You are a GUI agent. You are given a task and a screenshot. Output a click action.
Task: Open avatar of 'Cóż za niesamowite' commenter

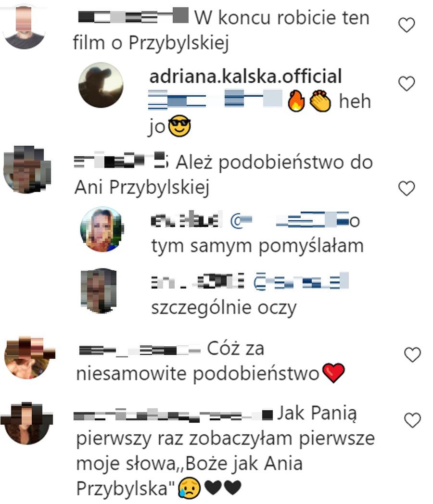click(29, 357)
